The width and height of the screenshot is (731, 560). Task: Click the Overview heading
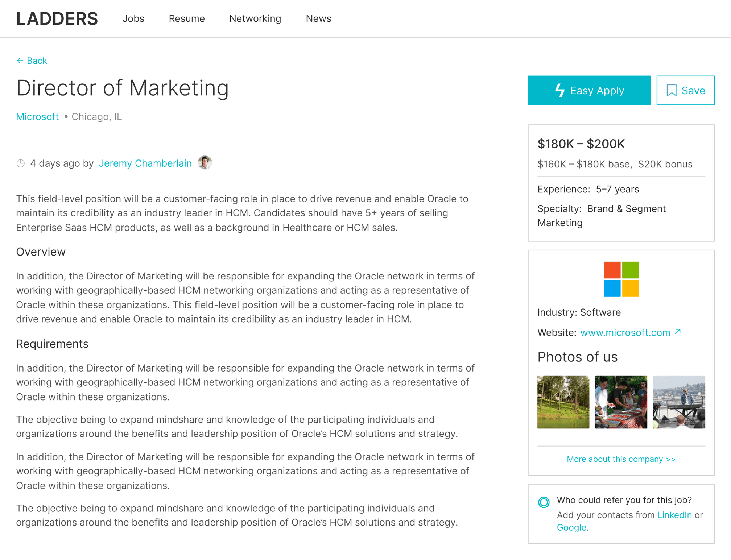point(41,252)
